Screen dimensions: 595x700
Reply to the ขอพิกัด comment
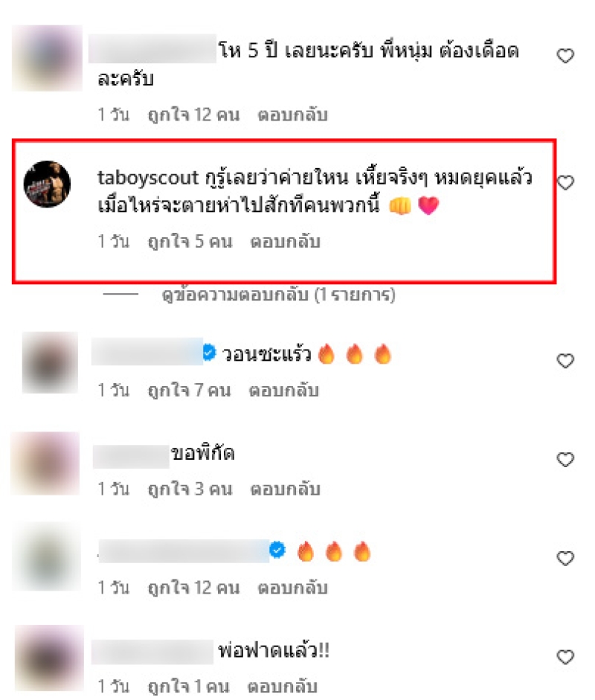pos(285,489)
